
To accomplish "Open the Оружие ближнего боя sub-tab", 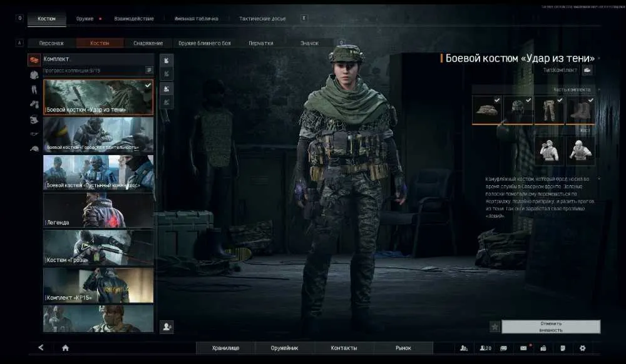I will pyautogui.click(x=205, y=43).
